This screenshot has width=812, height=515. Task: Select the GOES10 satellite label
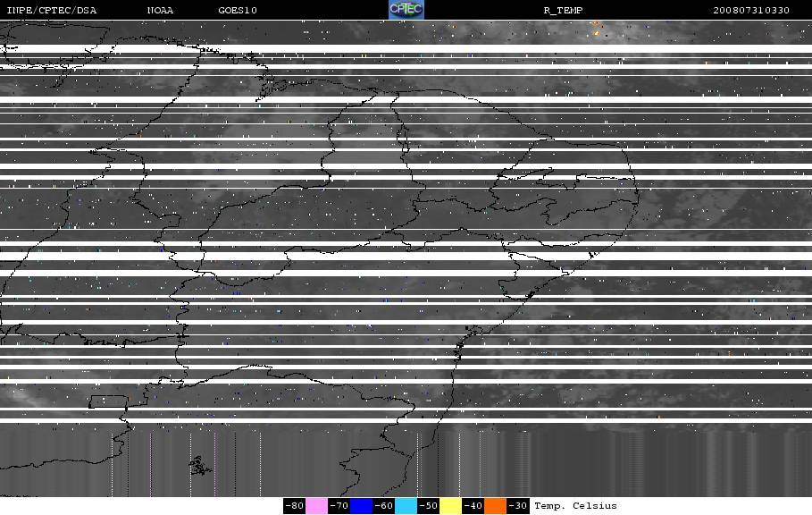tap(238, 11)
